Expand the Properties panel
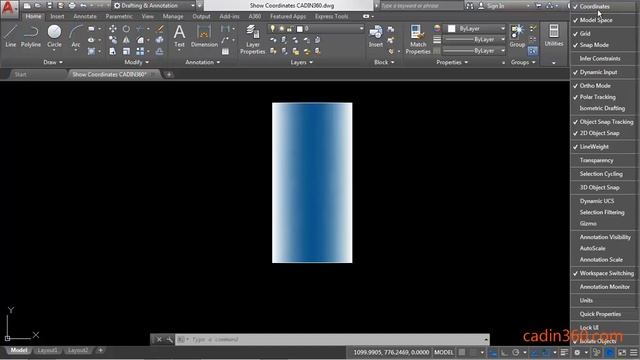The image size is (640, 360). pyautogui.click(x=452, y=62)
